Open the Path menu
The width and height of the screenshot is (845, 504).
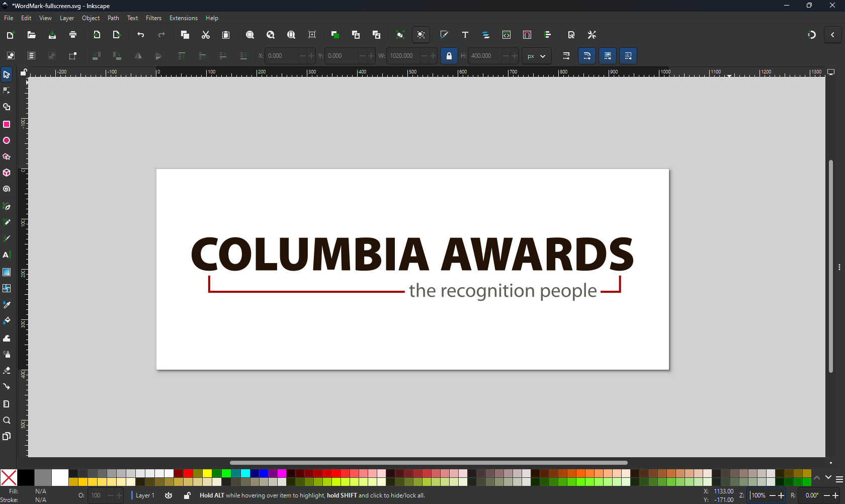[x=114, y=18]
